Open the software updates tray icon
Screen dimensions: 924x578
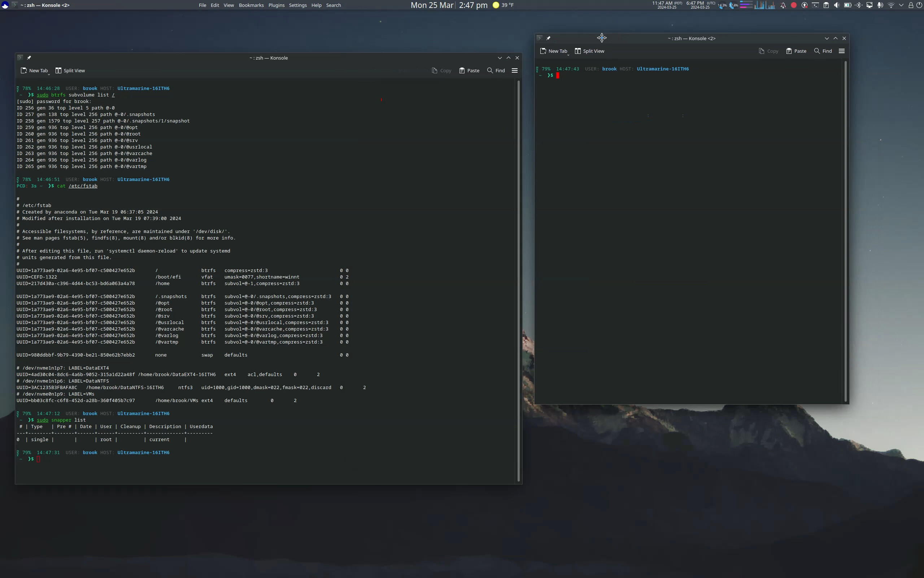(805, 5)
